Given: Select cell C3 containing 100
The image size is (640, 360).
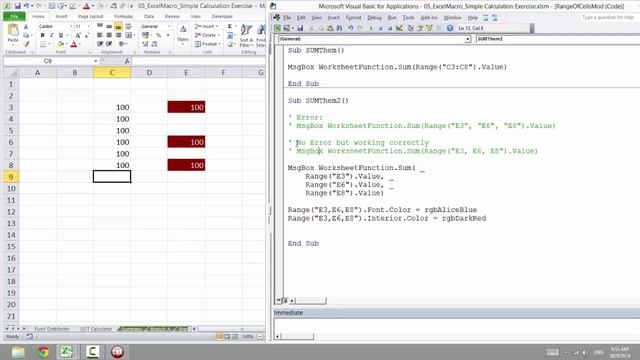Looking at the screenshot, I should tap(112, 107).
